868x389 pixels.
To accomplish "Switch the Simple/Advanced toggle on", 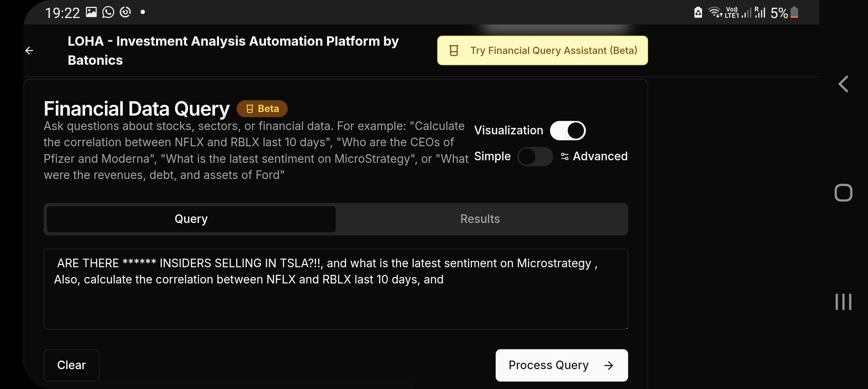I will (535, 156).
